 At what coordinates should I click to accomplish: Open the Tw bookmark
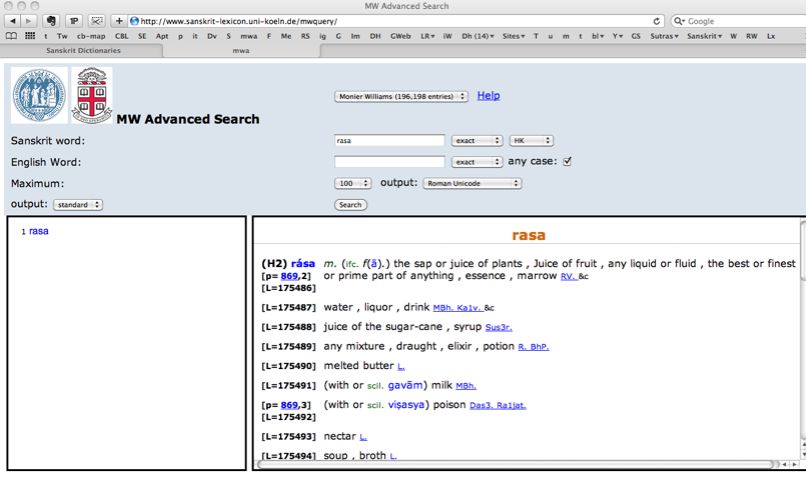pyautogui.click(x=62, y=36)
